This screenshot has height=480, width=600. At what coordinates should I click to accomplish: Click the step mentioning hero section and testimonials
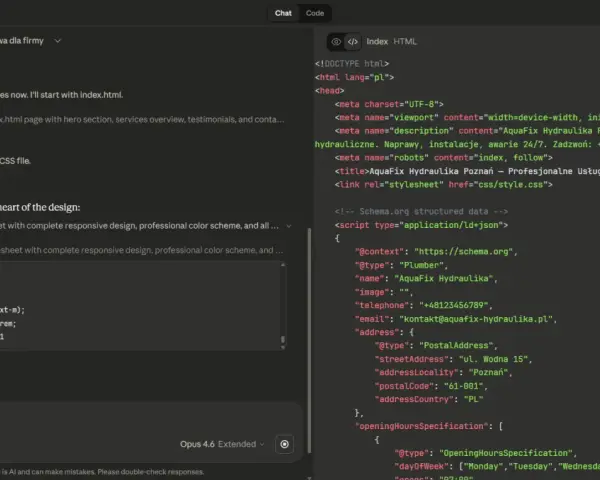coord(142,119)
